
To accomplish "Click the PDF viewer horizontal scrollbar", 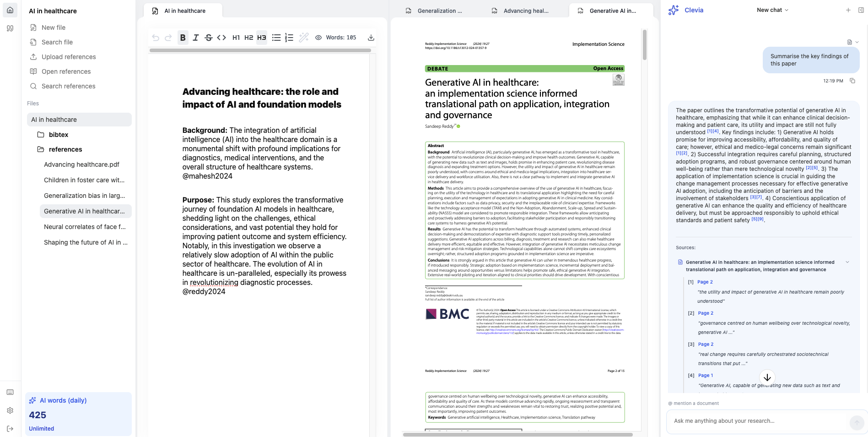I will click(518, 434).
